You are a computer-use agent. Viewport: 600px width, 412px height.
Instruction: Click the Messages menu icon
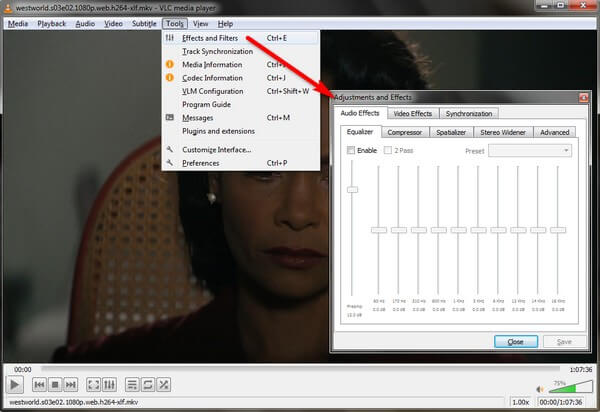coord(170,117)
